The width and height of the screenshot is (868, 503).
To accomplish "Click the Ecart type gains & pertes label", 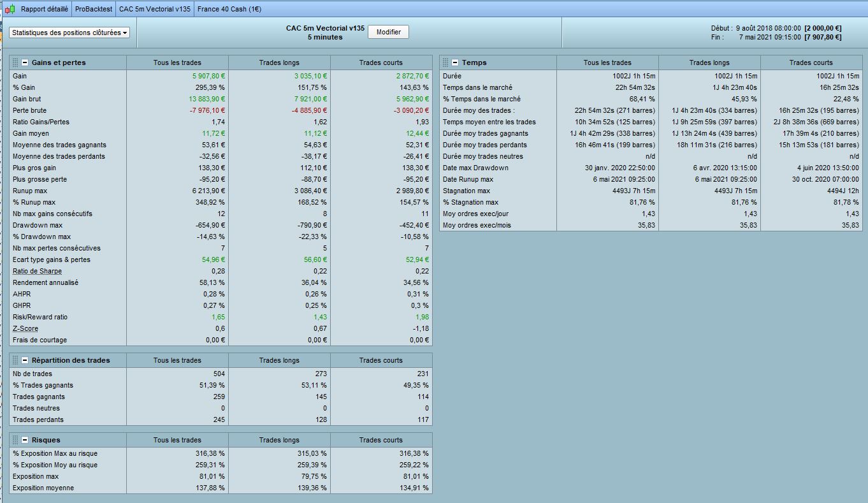I will 52,259.
